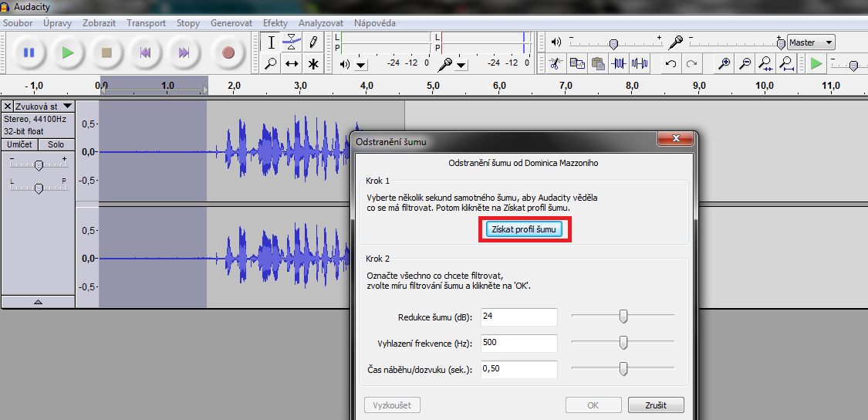Click the Pause transport button

29,52
